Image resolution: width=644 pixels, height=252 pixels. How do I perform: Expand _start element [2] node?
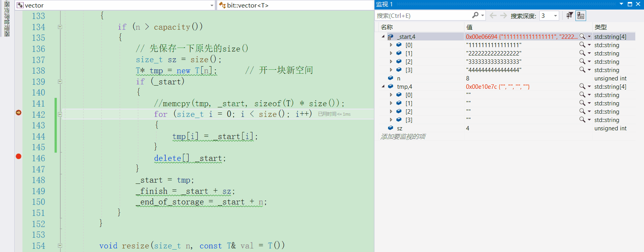click(391, 61)
